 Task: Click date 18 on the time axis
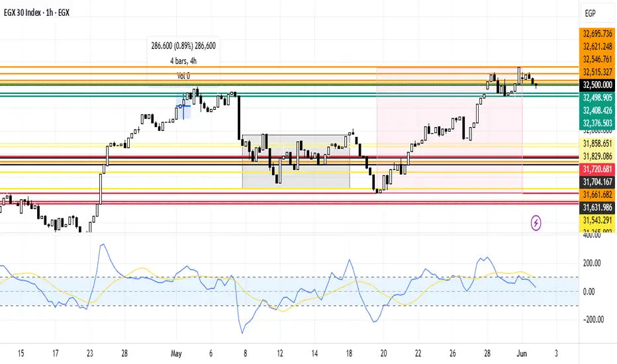(349, 353)
